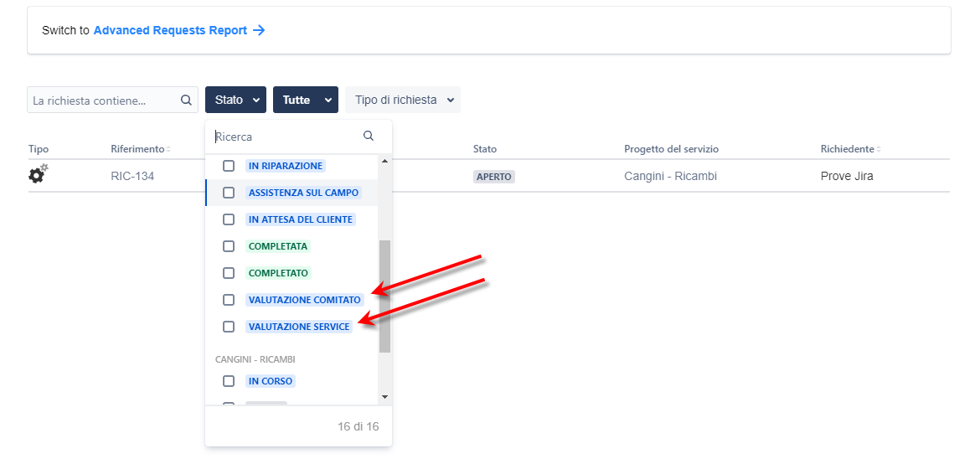This screenshot has width=980, height=464.
Task: Click the status list scroll up arrow
Action: pos(384,162)
